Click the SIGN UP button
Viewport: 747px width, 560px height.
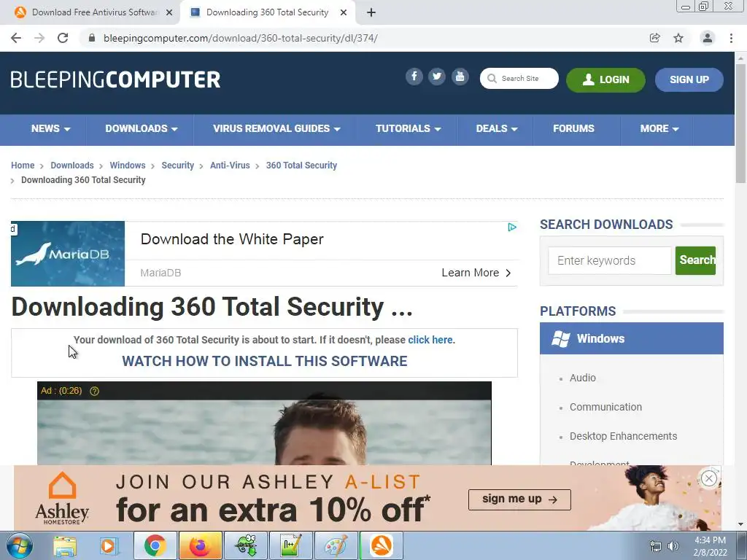pyautogui.click(x=689, y=79)
